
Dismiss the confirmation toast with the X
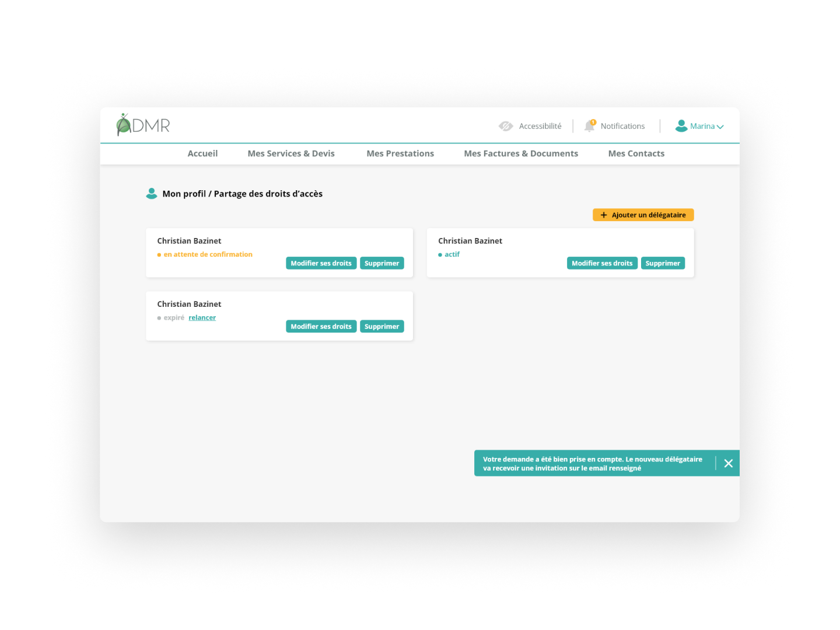click(x=728, y=463)
